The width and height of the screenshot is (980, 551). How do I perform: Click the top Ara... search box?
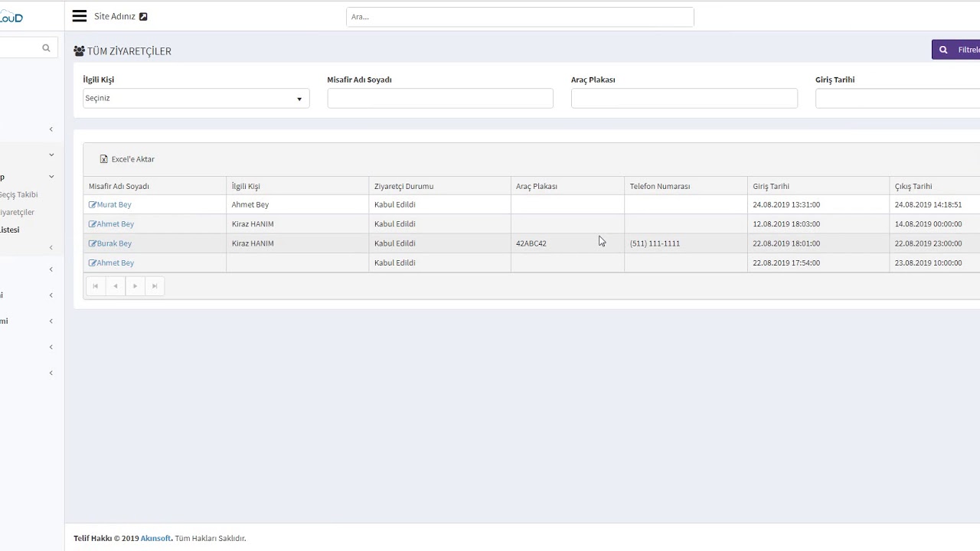pos(520,17)
